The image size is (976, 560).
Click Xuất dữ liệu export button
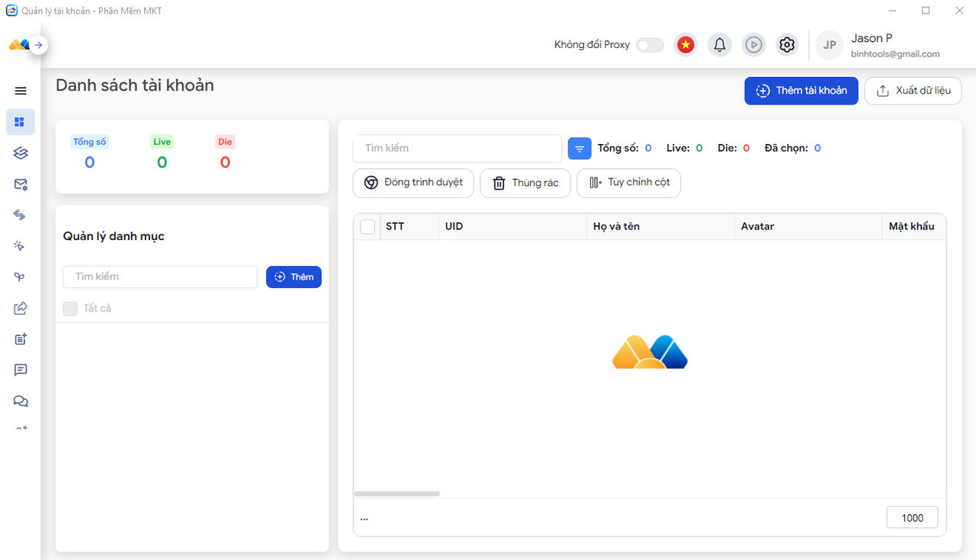[x=913, y=91]
